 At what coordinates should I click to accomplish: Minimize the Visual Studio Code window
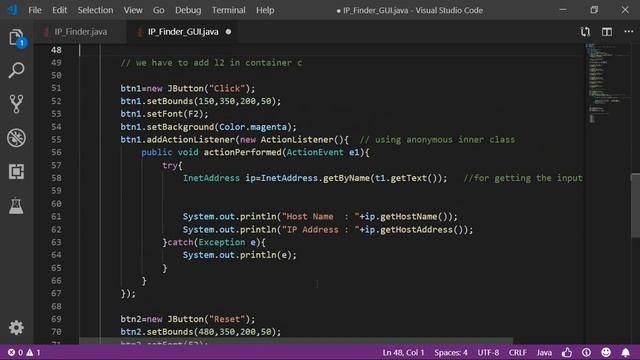[563, 10]
